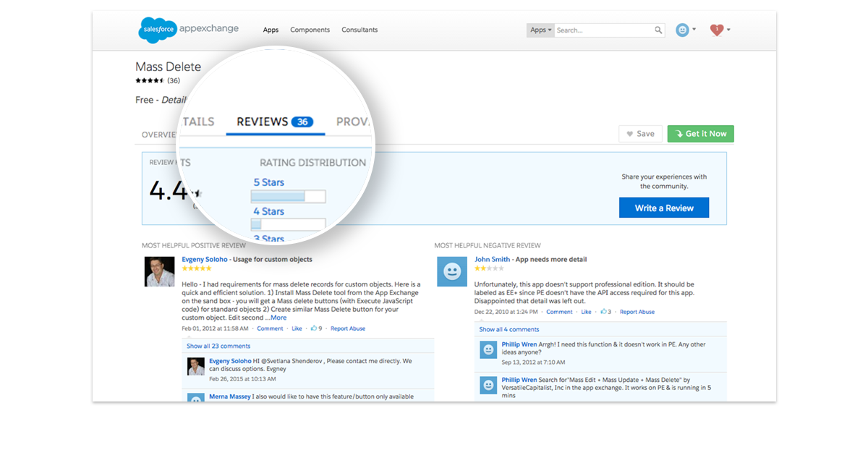Click timestamp 'Dec 22, 2010 at 1:24 PM'

point(506,312)
